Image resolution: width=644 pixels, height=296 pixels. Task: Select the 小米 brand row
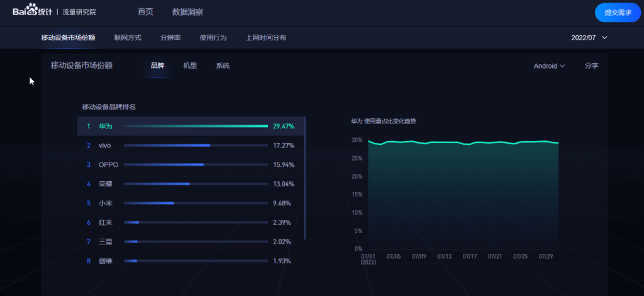coord(189,203)
